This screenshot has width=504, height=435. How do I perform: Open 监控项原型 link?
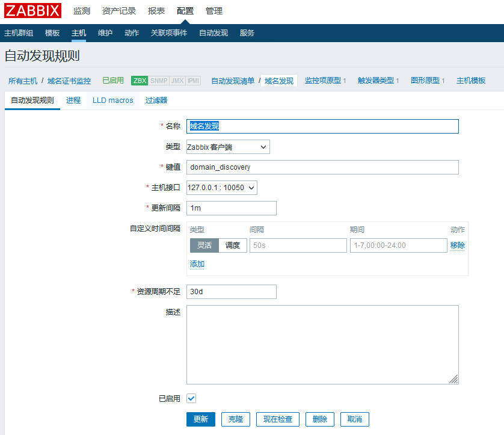pyautogui.click(x=323, y=81)
